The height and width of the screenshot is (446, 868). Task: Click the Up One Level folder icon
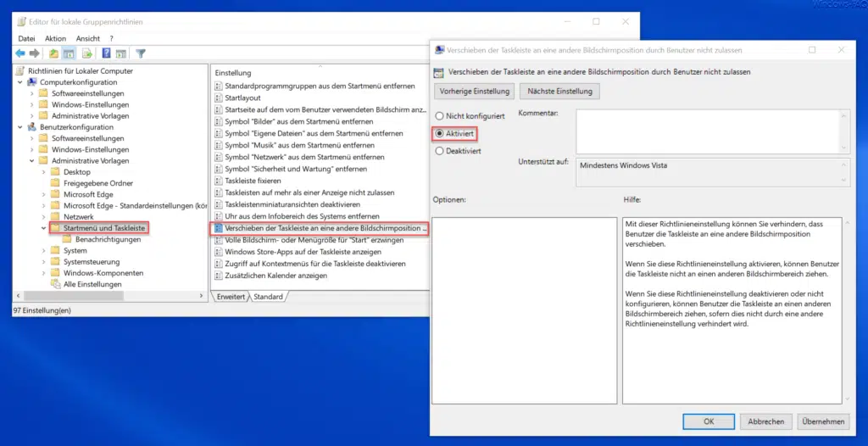pyautogui.click(x=53, y=53)
